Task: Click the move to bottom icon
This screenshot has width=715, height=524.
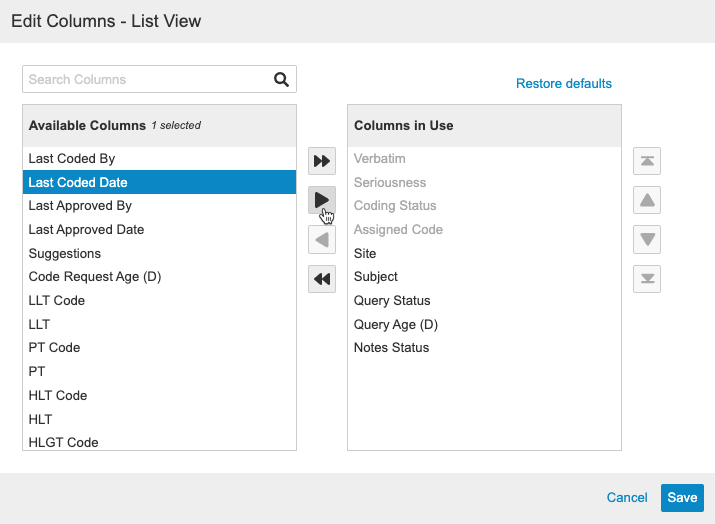Action: pyautogui.click(x=647, y=279)
